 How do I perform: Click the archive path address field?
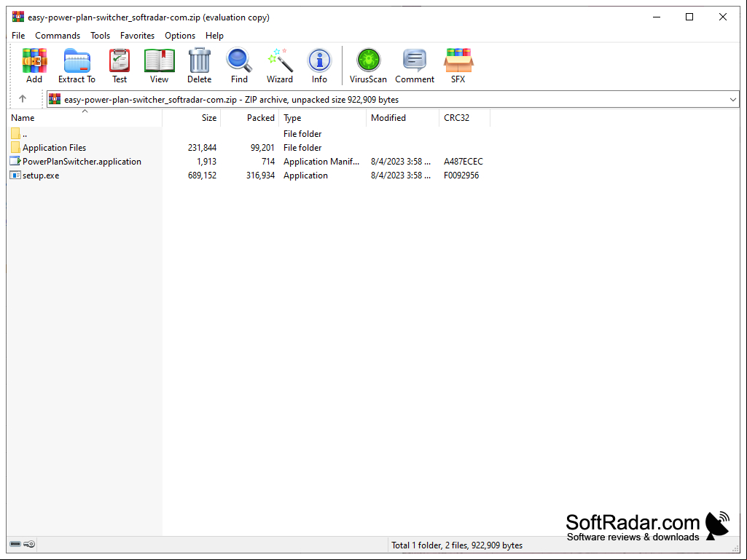(x=393, y=100)
